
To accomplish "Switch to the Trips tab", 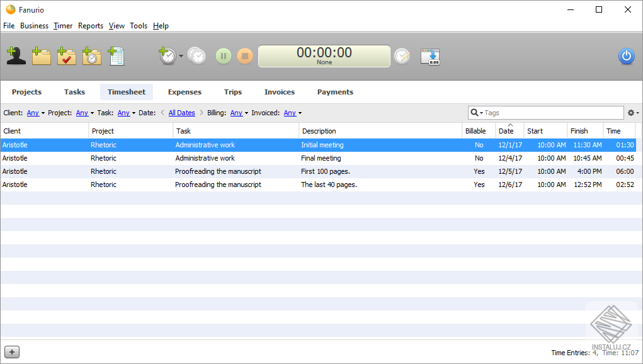I will 233,92.
